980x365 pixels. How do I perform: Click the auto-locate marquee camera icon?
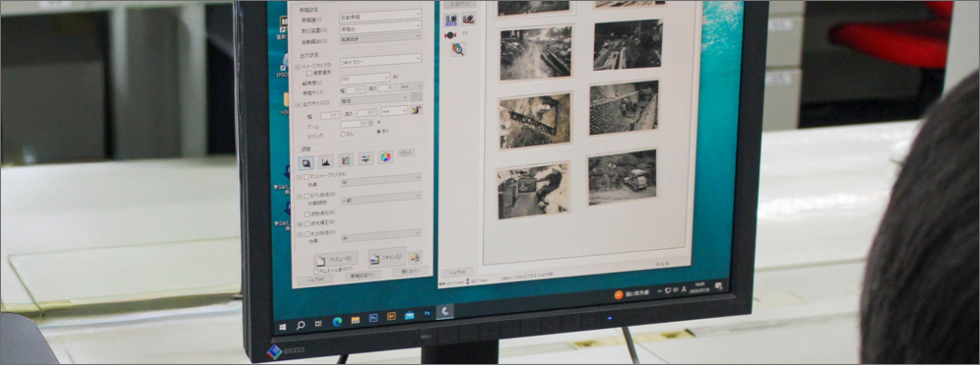[x=451, y=20]
